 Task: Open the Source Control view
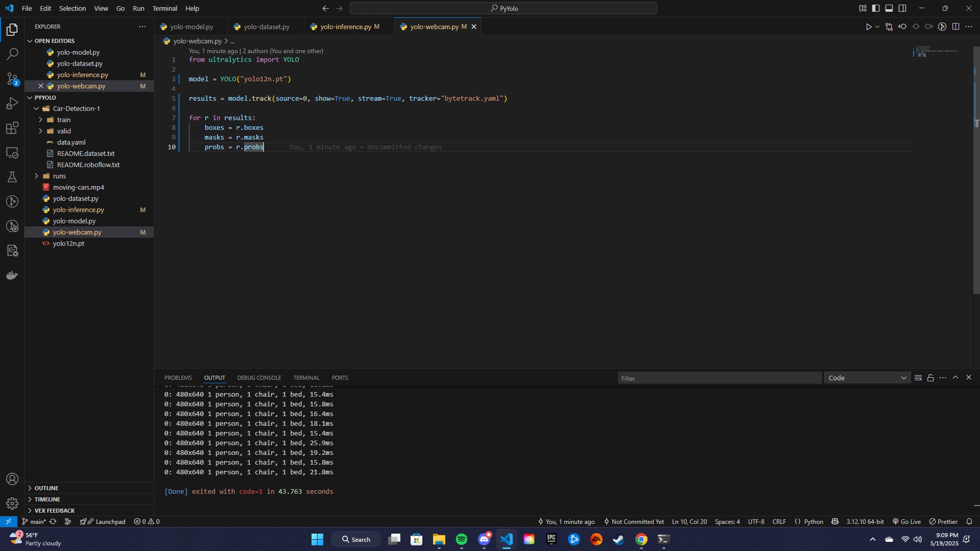coord(12,79)
